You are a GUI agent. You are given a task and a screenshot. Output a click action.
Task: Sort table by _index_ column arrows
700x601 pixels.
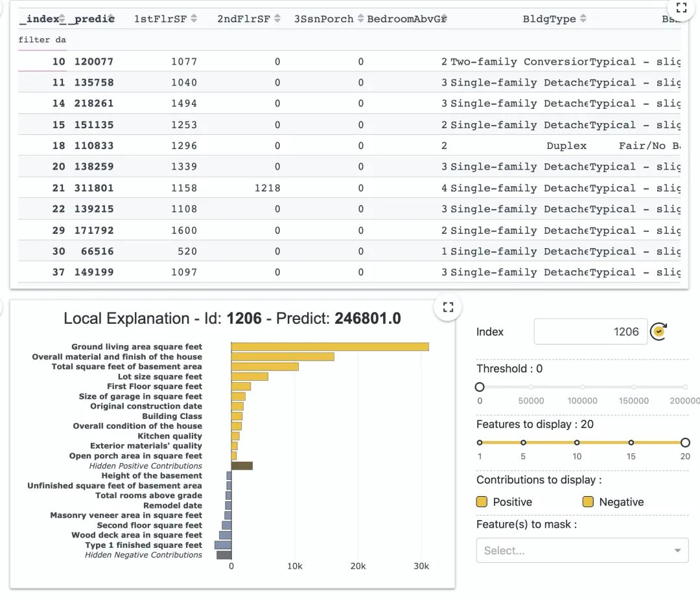tap(62, 18)
